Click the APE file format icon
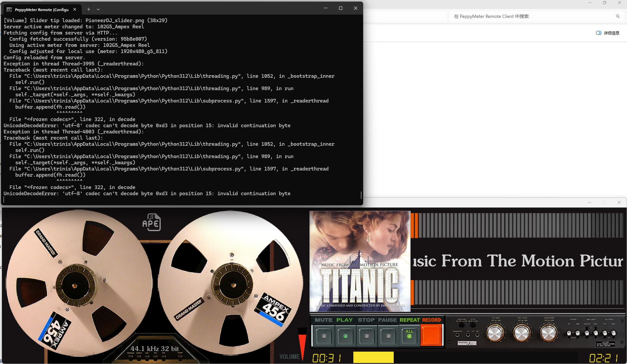 (151, 222)
